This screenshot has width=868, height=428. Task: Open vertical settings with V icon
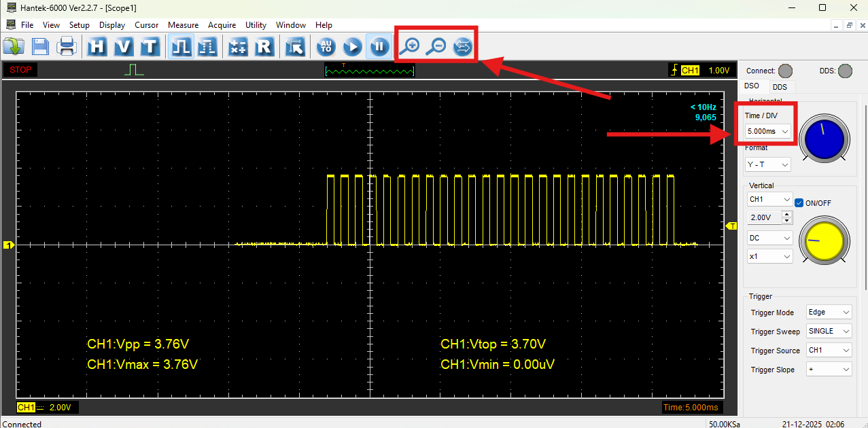(124, 47)
